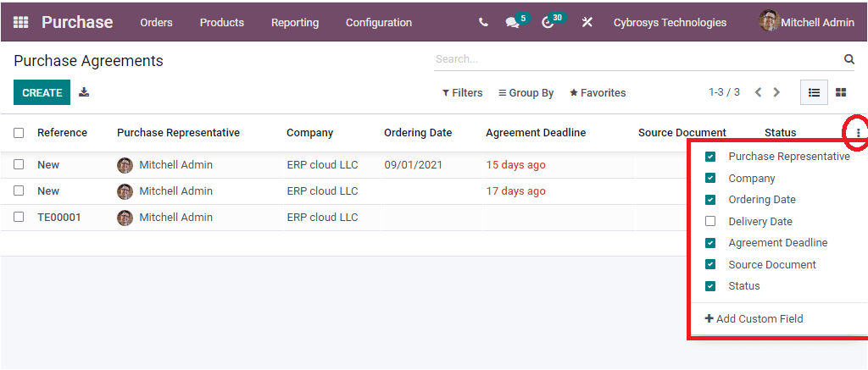Click the download export icon
This screenshot has height=370, width=868.
(x=84, y=92)
